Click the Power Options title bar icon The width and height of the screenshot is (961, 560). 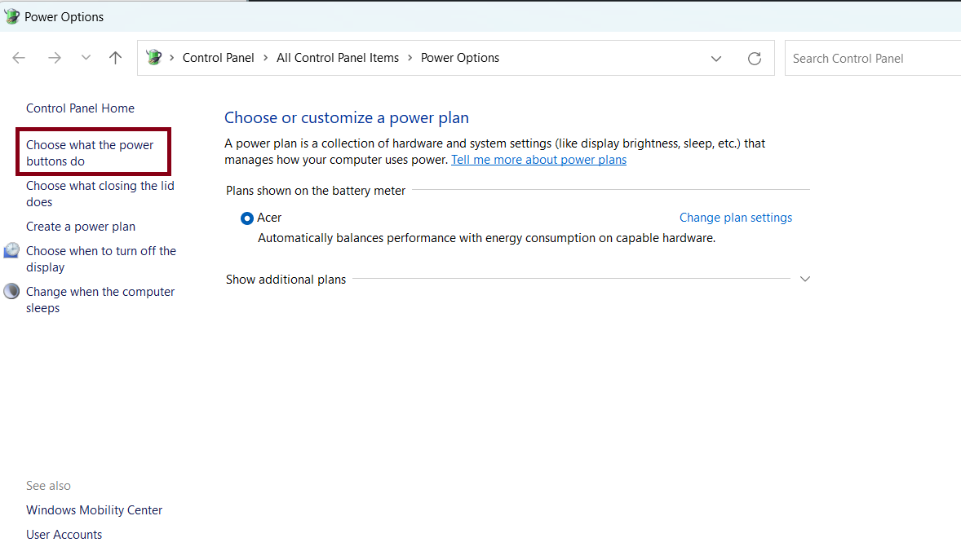11,16
